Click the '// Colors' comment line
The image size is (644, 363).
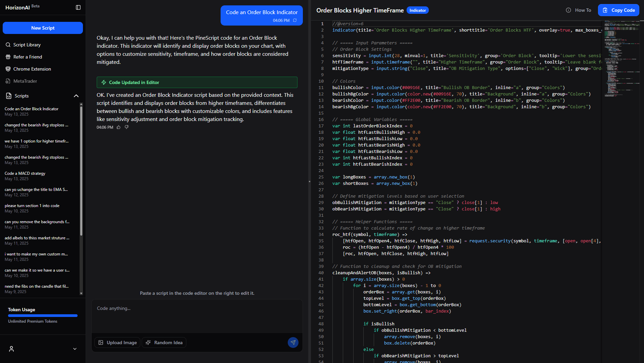pos(344,81)
